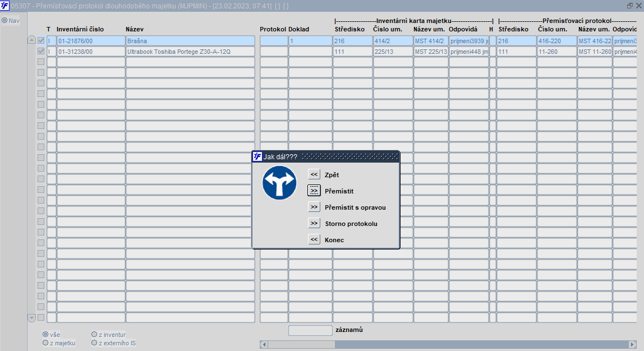Image resolution: width=644 pixels, height=351 pixels.
Task: Click protocol Číslo um. cell 11-260
Action: coord(557,52)
